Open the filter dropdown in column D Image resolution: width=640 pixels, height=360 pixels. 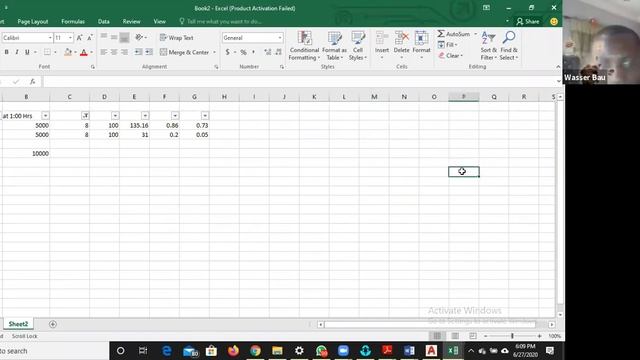115,116
